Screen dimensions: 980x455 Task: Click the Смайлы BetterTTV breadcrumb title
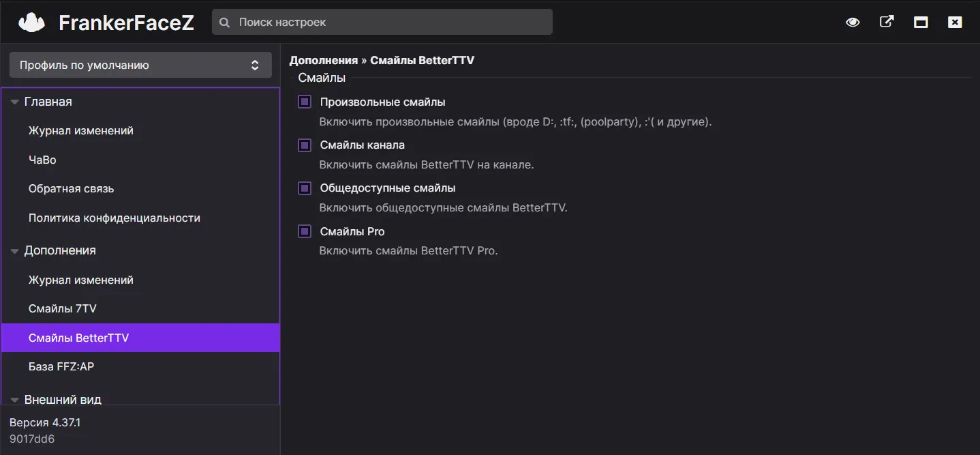[x=422, y=61]
